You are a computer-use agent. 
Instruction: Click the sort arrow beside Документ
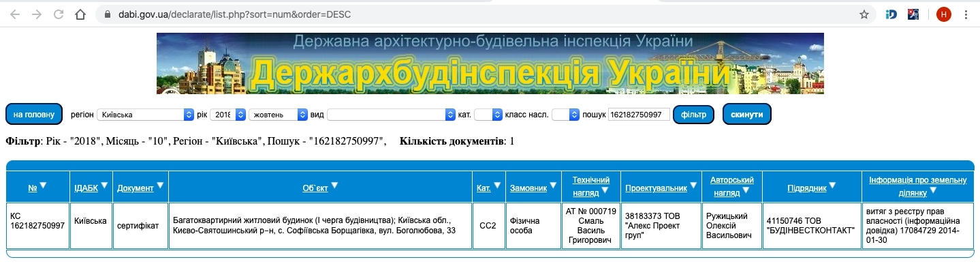coord(159,186)
